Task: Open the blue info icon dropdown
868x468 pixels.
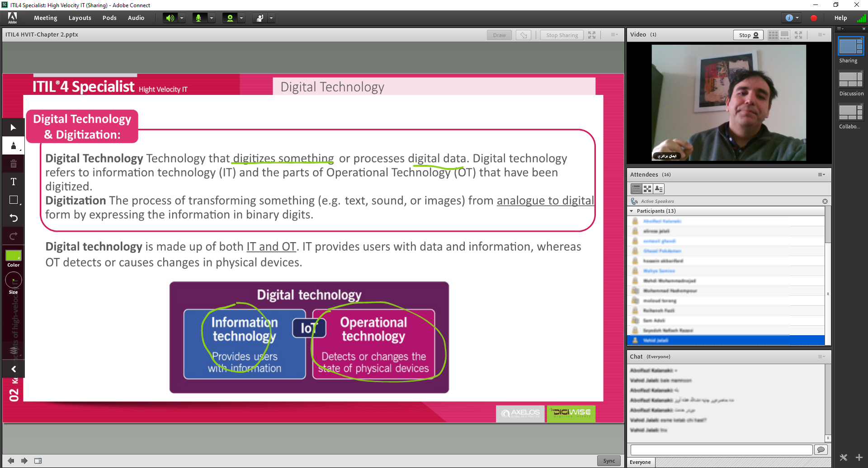Action: click(x=792, y=18)
